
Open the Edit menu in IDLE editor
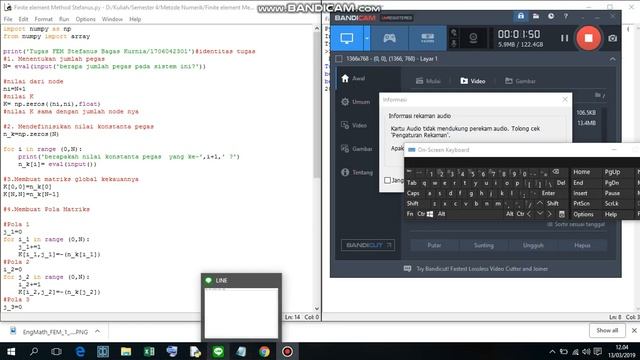pos(23,19)
